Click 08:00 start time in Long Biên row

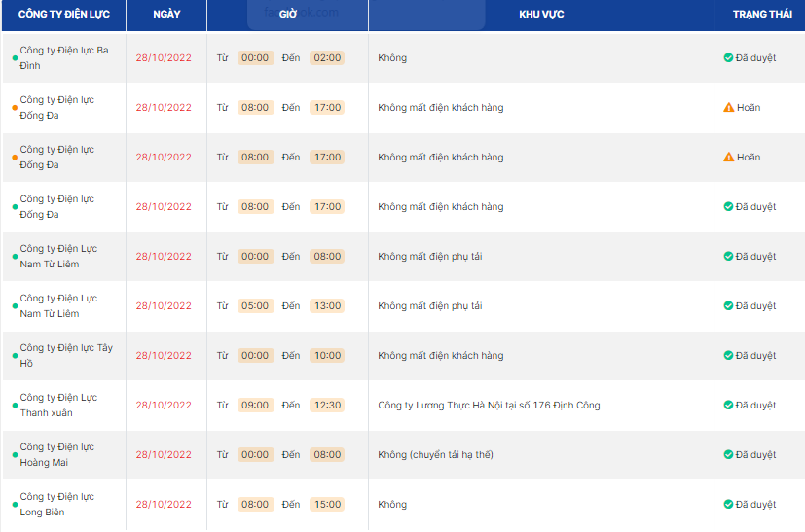pyautogui.click(x=255, y=504)
